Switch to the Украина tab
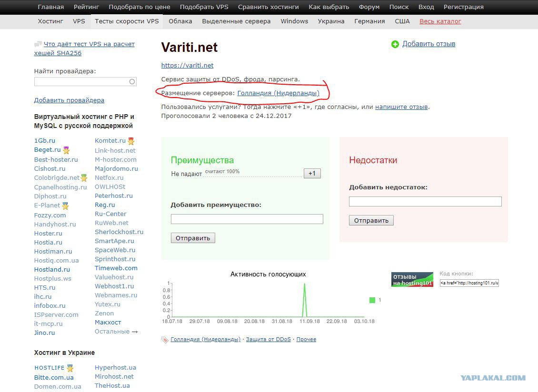 click(331, 21)
